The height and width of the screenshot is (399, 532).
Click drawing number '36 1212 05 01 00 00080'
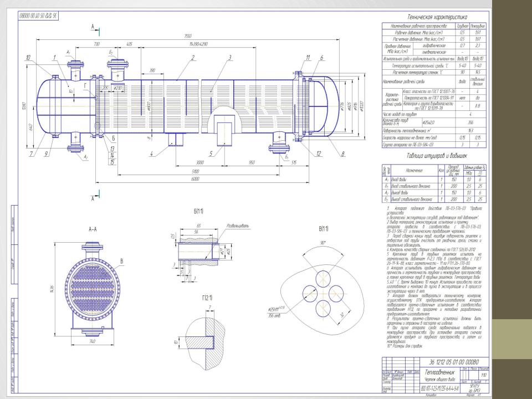(454, 362)
